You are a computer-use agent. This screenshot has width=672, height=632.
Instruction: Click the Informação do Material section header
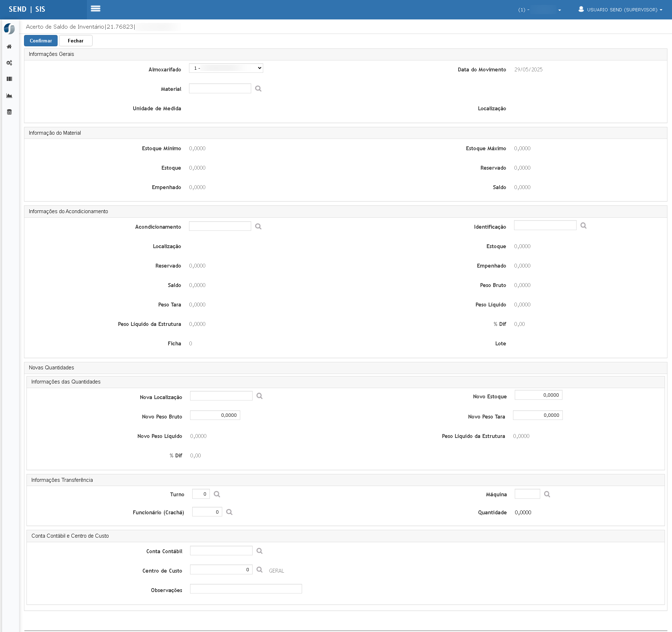point(346,133)
